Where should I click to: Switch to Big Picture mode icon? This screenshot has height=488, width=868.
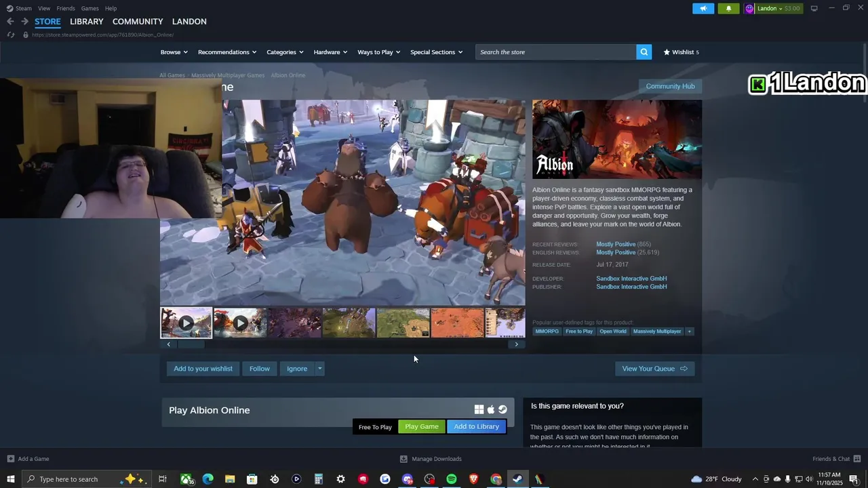(814, 8)
